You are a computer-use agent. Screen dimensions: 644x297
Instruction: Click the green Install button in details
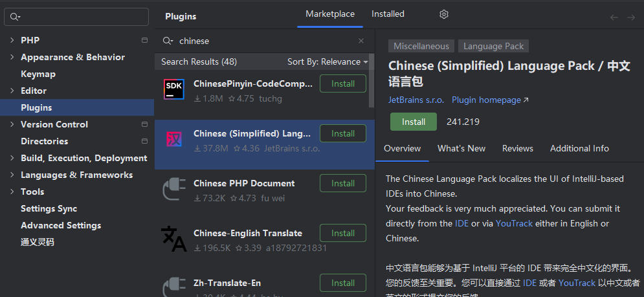(x=413, y=122)
